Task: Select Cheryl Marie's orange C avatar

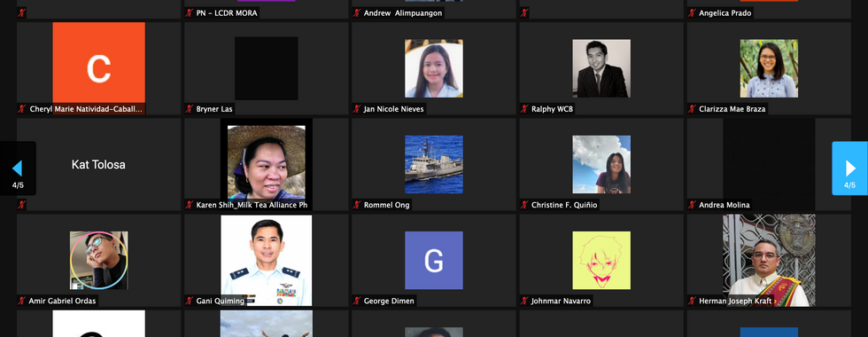Action: 98,68
